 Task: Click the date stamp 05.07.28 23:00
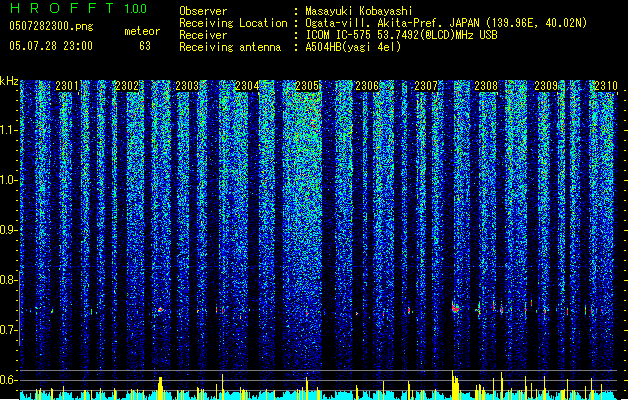51,46
